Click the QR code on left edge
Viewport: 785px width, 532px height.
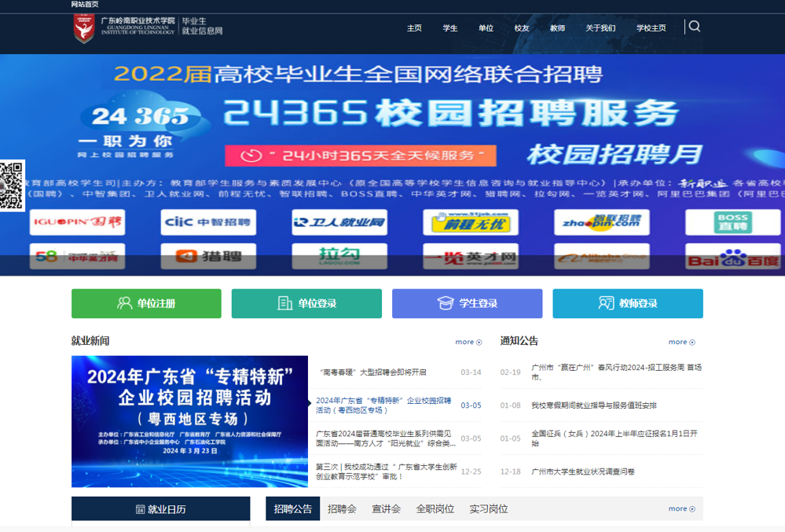pyautogui.click(x=12, y=185)
